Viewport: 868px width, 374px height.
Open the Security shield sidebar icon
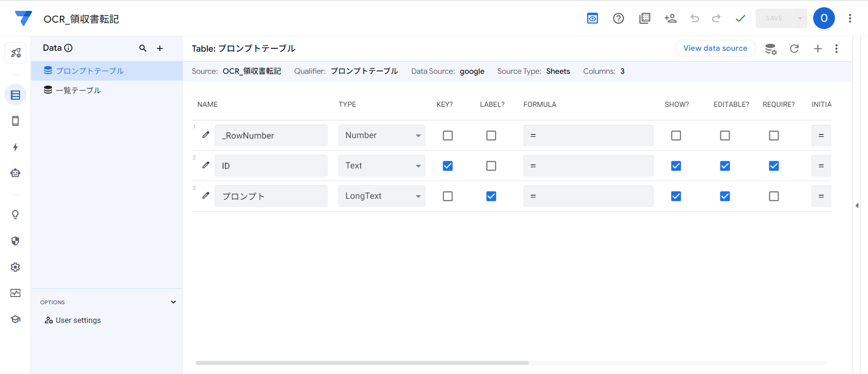[15, 241]
